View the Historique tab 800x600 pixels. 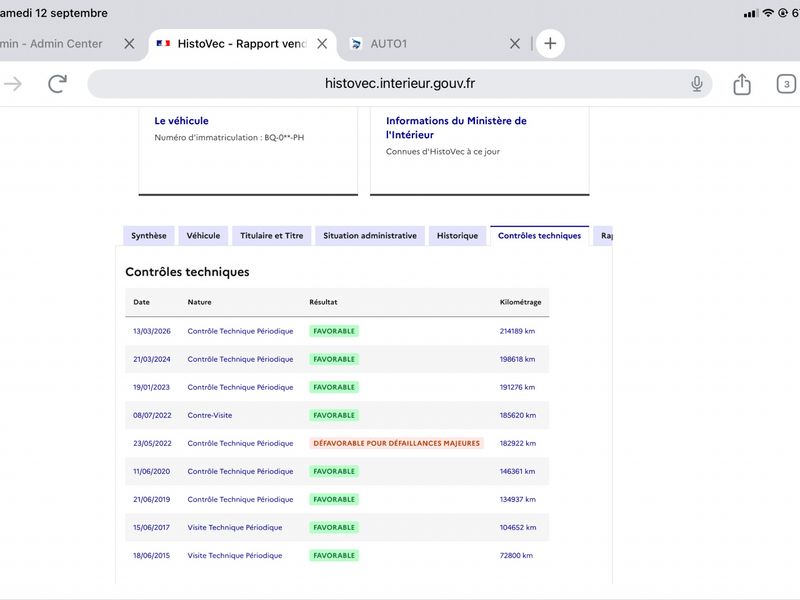[x=457, y=236]
